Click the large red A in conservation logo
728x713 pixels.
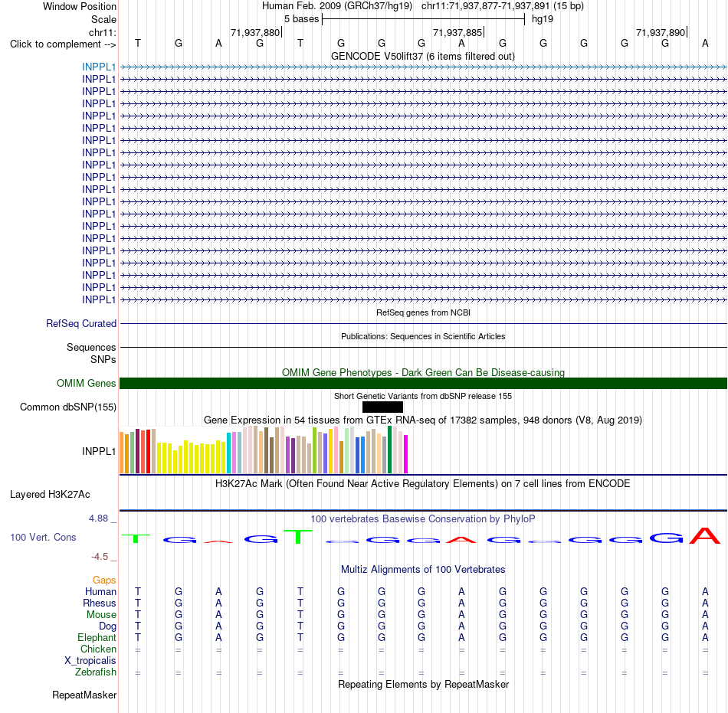tap(705, 535)
